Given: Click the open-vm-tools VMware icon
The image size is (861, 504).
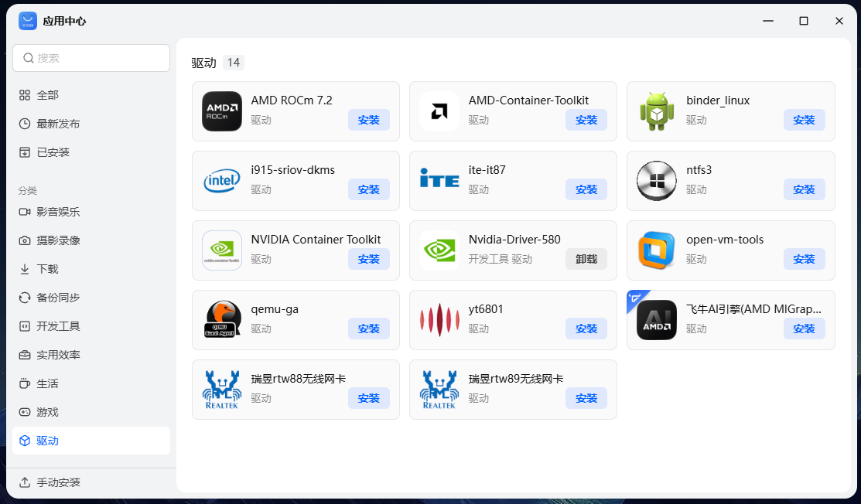Looking at the screenshot, I should [657, 250].
